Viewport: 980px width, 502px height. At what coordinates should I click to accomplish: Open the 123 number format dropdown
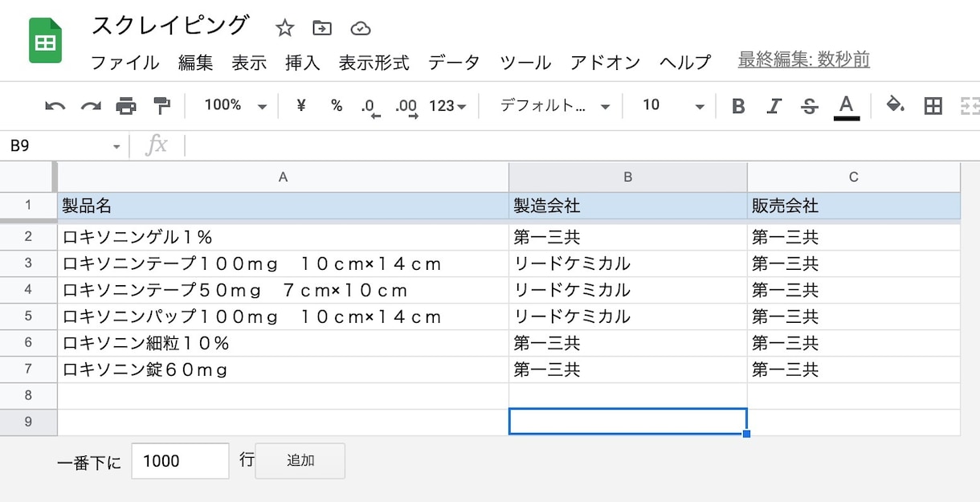coord(447,106)
